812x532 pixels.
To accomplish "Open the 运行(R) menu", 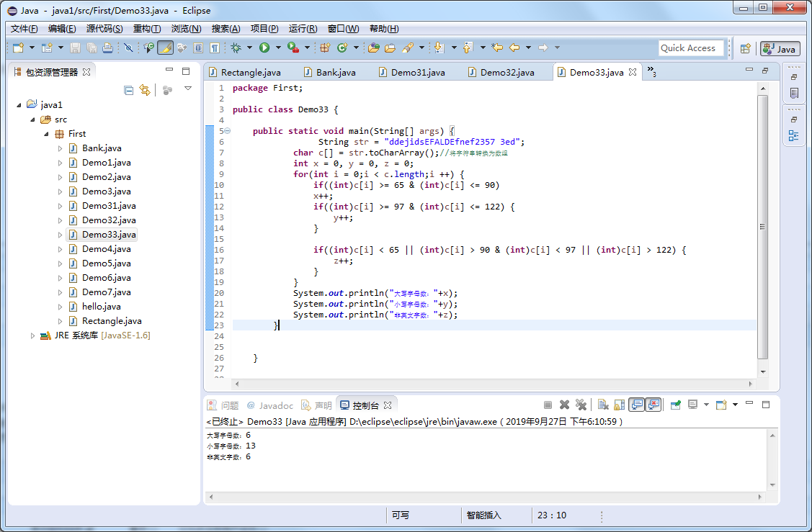I will (x=303, y=29).
